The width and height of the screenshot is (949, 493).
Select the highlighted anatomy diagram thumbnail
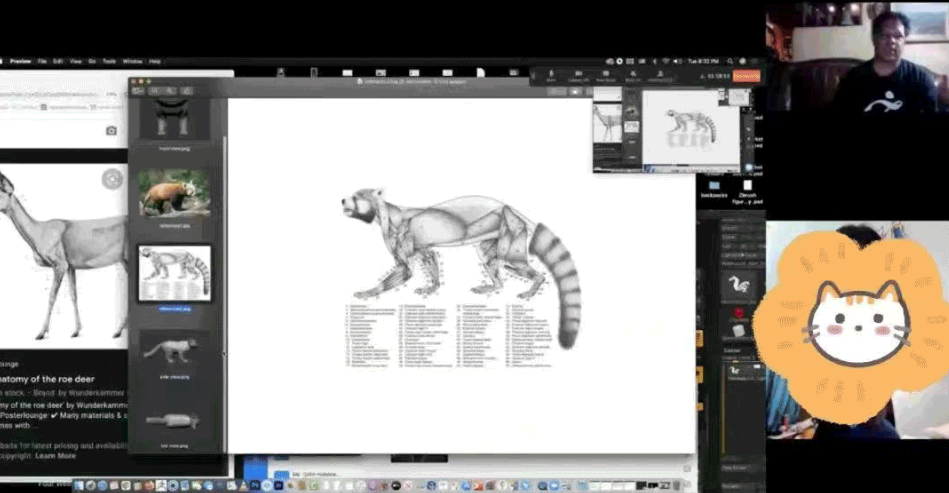click(x=174, y=273)
